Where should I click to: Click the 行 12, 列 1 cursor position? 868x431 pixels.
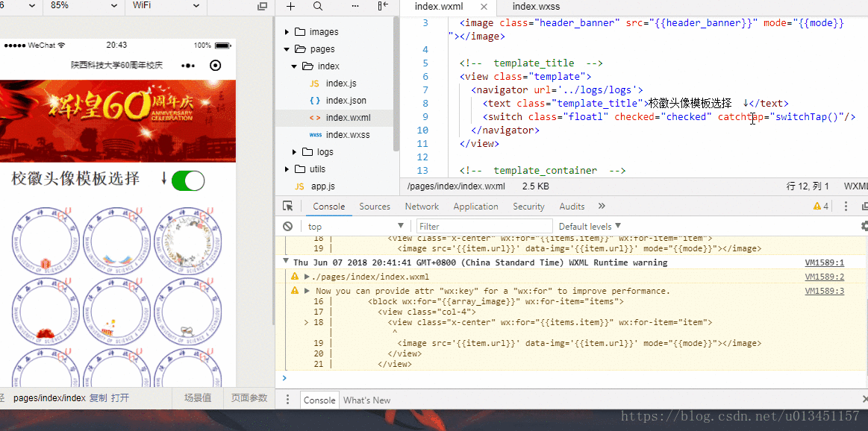point(808,186)
